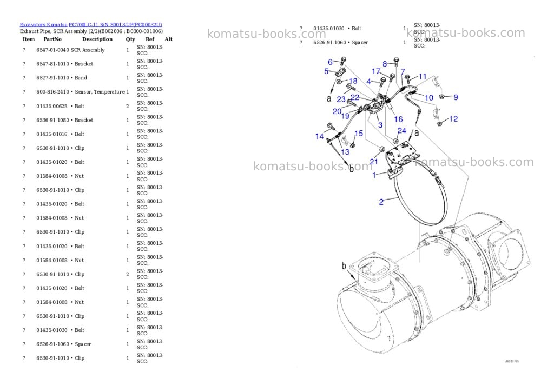Select part number 6547-81-1010
Image resolution: width=554 pixels, height=392 pixels.
click(52, 64)
